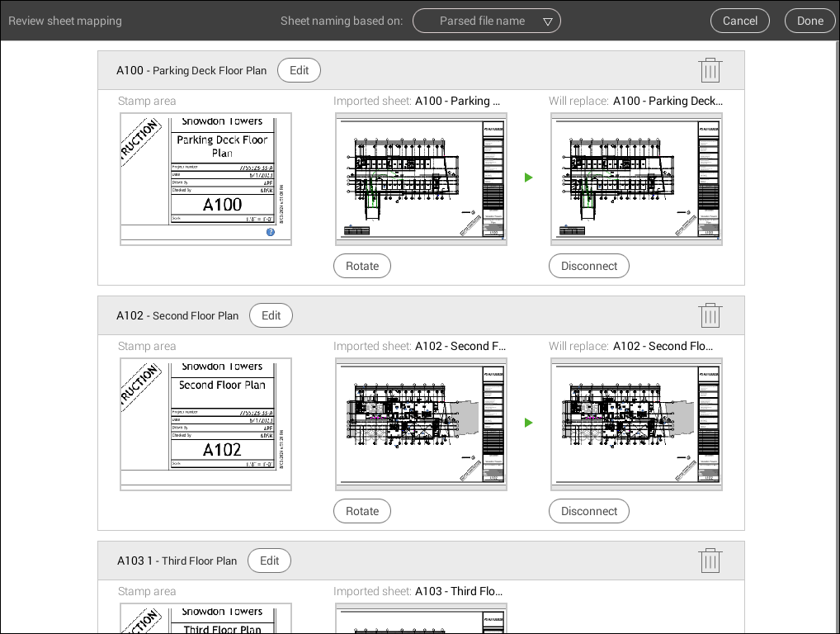Image resolution: width=840 pixels, height=634 pixels.
Task: Remove the A103 1 Third Floor sheet
Action: [710, 561]
